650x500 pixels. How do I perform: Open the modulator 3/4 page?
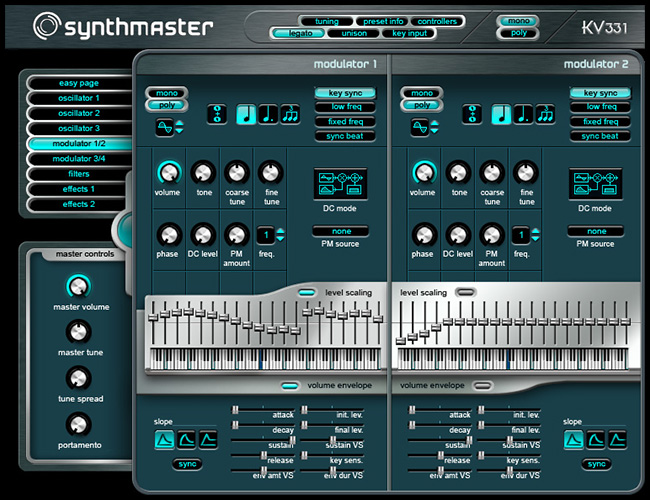point(79,159)
